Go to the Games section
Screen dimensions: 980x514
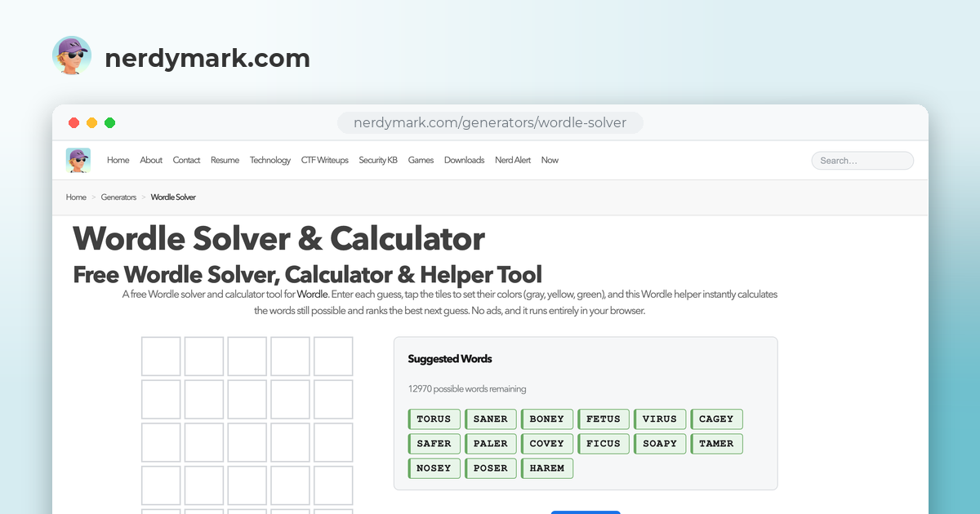(x=421, y=160)
